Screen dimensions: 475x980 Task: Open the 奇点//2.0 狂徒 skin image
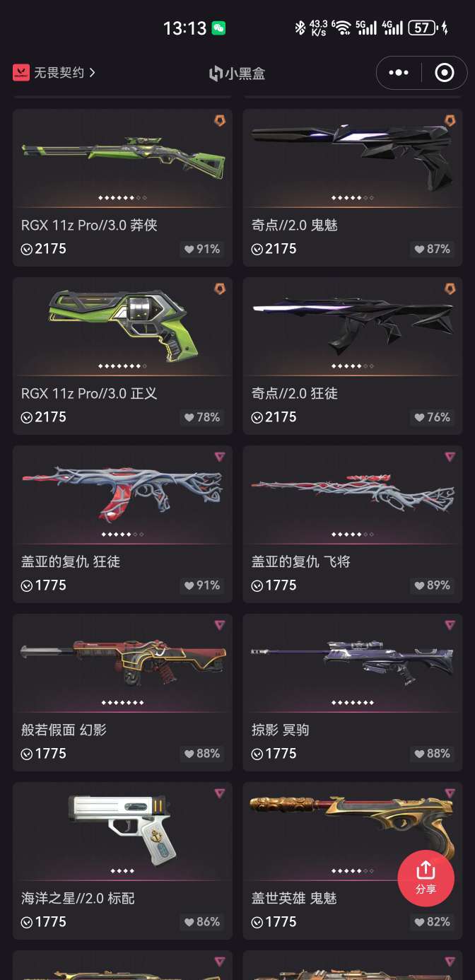point(353,325)
